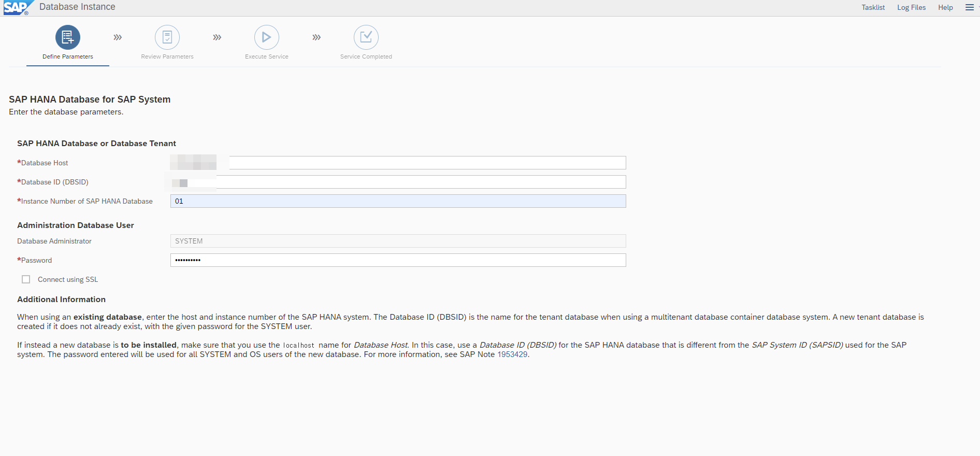The height and width of the screenshot is (456, 980).
Task: Click the Define Parameters step icon
Action: pyautogui.click(x=68, y=37)
